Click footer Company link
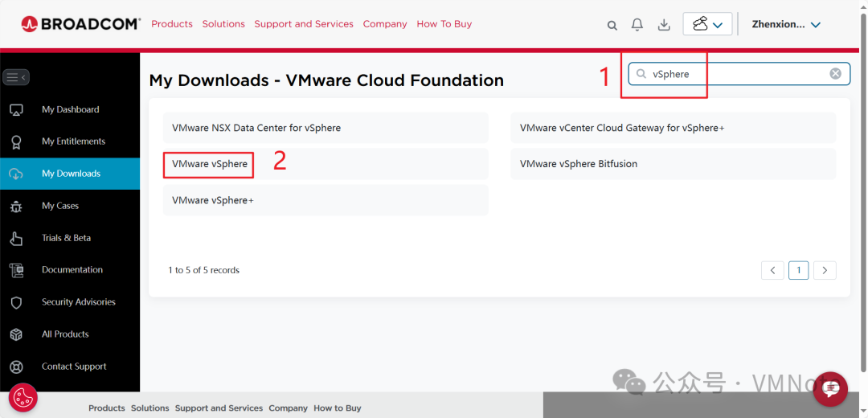This screenshot has height=418, width=868. coord(289,408)
